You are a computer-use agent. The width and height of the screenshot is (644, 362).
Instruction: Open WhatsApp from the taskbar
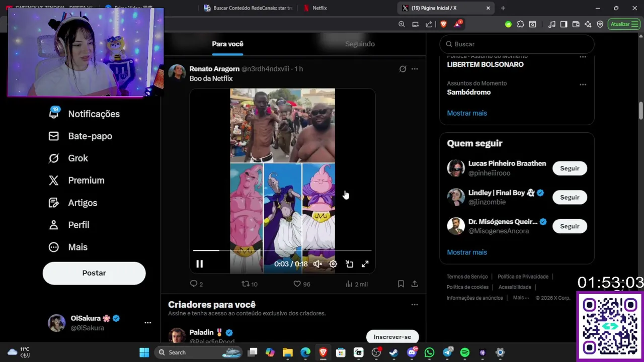[x=429, y=352]
